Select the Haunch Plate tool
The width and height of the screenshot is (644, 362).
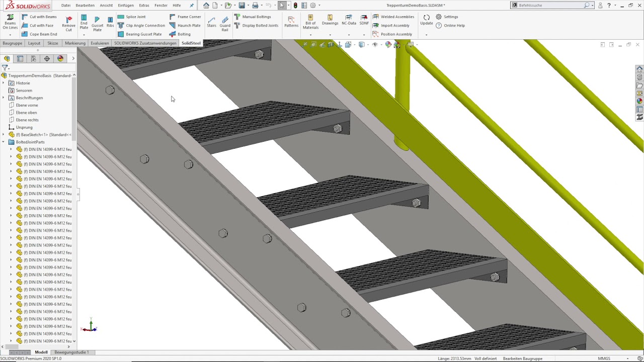coord(185,25)
